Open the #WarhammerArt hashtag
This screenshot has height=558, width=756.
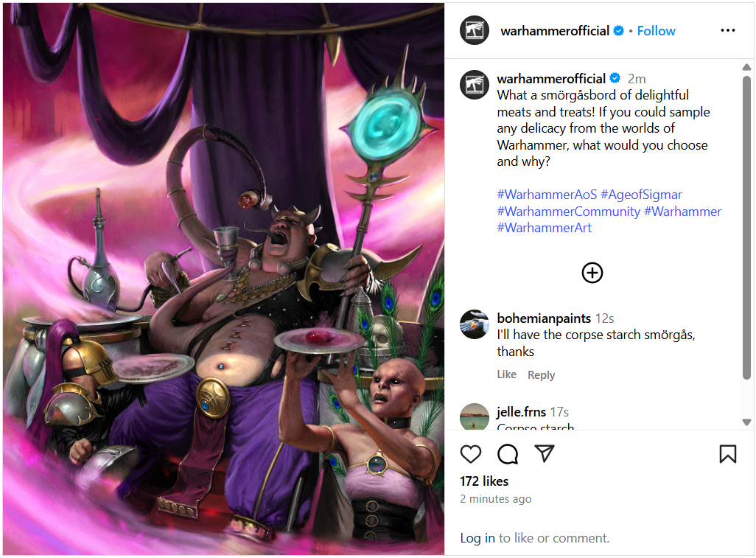click(544, 228)
